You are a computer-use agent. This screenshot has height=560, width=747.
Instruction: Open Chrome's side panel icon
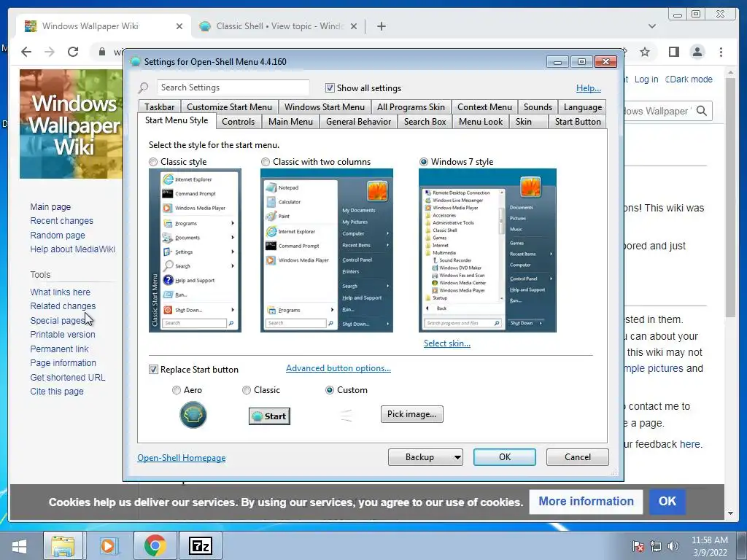[673, 52]
